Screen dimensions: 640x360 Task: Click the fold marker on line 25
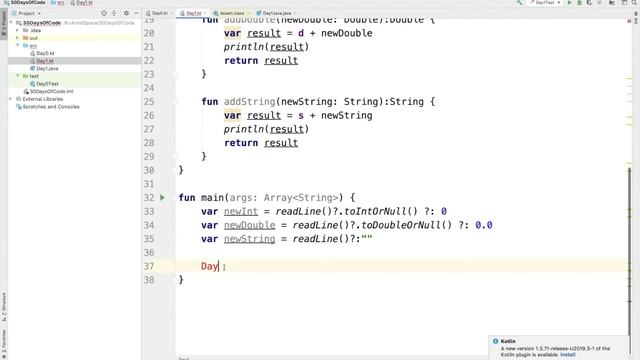coord(175,102)
